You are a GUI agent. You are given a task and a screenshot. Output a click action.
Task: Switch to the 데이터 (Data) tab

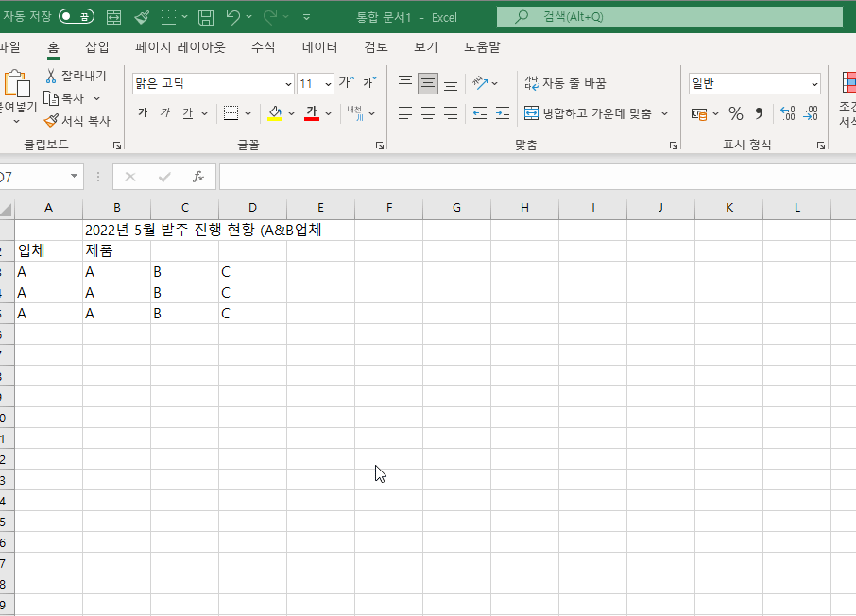tap(320, 47)
